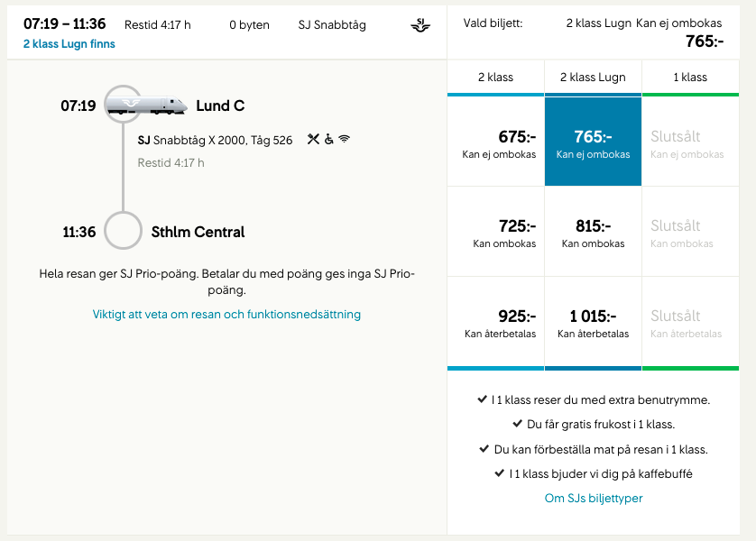Click the Wi-Fi icon for Tåg 526
Image resolution: width=756 pixels, height=541 pixels.
344,139
